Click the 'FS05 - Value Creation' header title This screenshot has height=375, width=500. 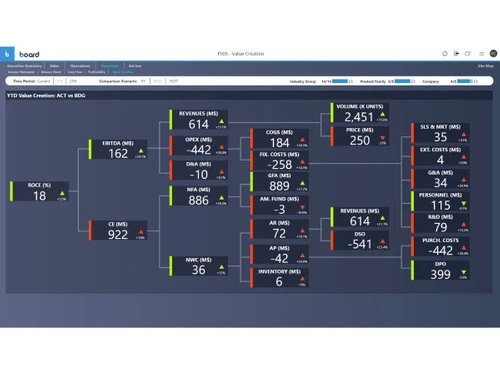[x=241, y=54]
